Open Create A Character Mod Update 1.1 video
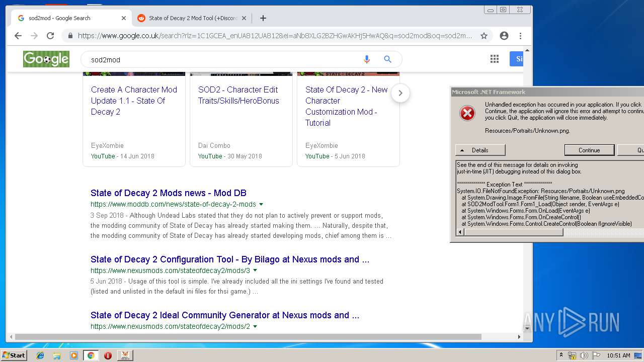 134,101
